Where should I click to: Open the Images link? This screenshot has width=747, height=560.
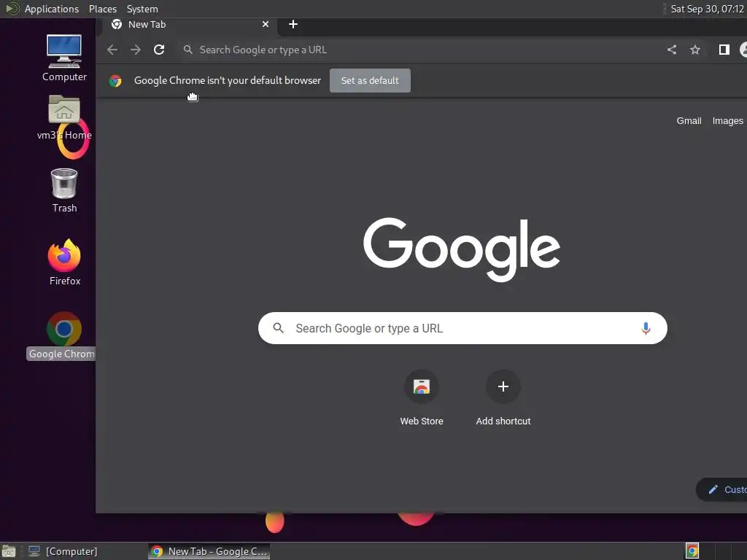(727, 121)
